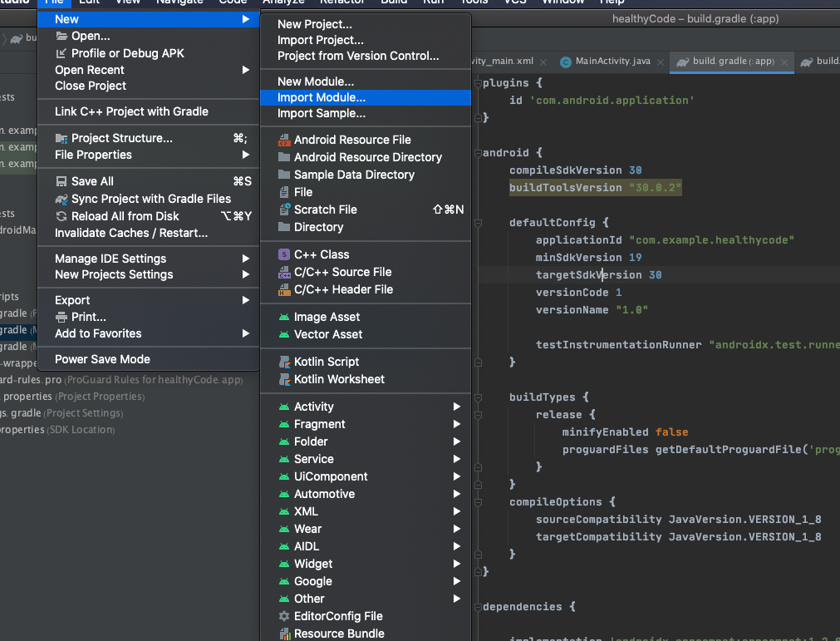Screen dimensions: 840x641
Task: Select Link C++ Project with Gradle
Action: point(149,111)
